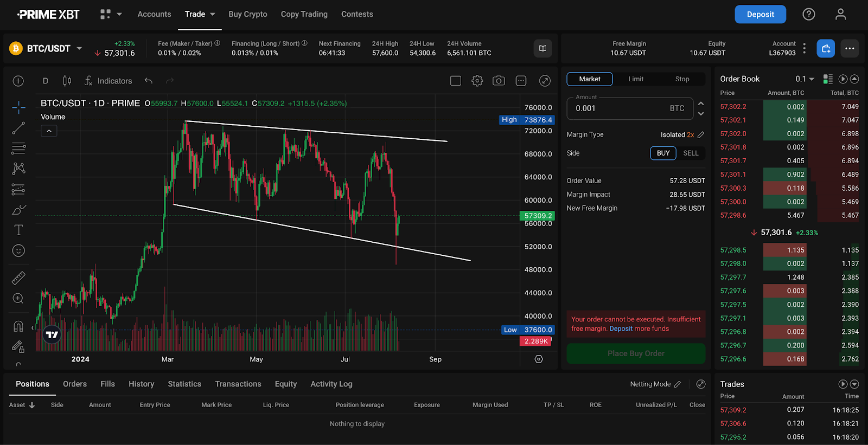Open the trading guide book icon
The image size is (868, 445).
click(x=542, y=48)
